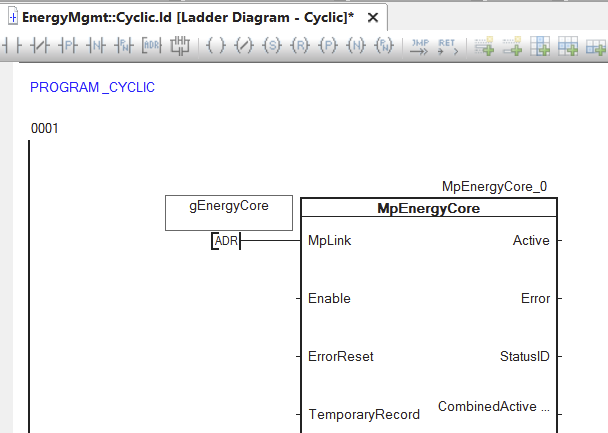Select the TemporaryRecord input pin

(x=364, y=414)
